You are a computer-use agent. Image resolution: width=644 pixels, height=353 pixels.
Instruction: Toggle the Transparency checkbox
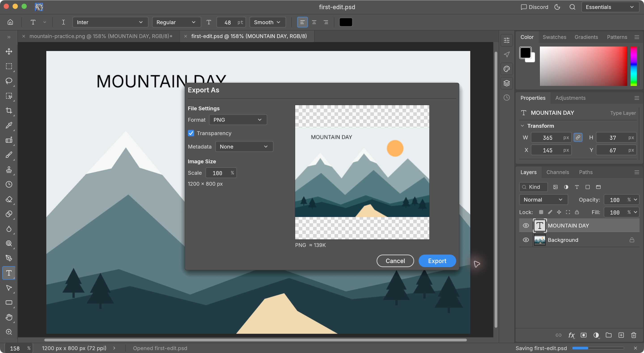tap(191, 133)
